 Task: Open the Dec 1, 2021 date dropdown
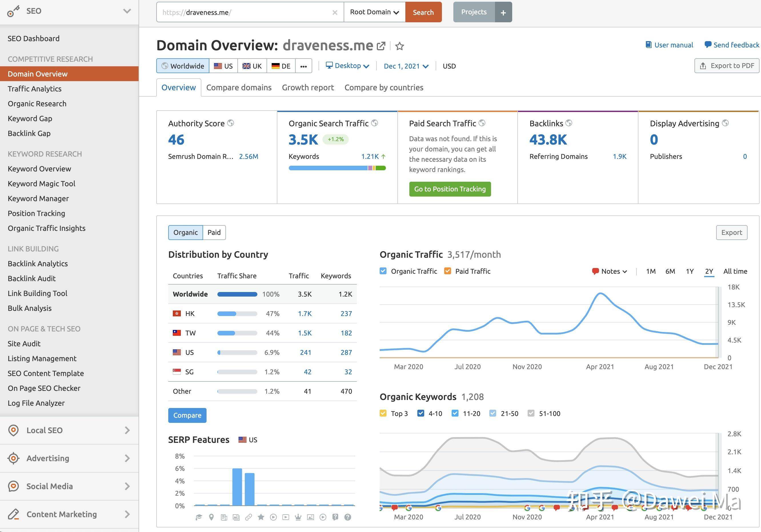coord(406,66)
